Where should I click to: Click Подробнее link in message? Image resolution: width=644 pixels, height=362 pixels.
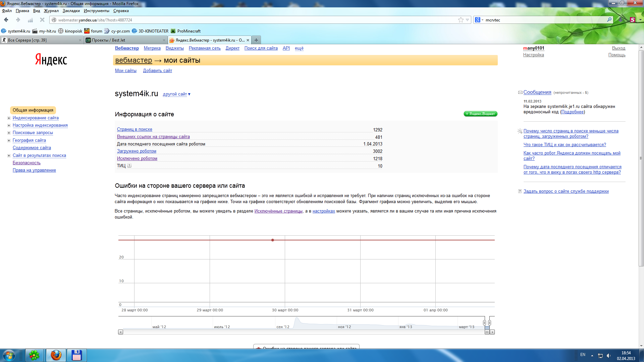click(573, 112)
